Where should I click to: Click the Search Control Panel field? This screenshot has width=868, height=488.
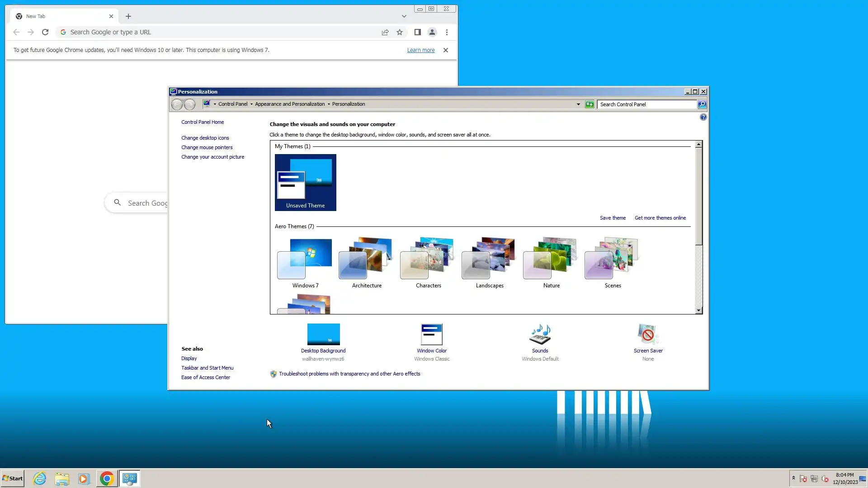pyautogui.click(x=646, y=104)
